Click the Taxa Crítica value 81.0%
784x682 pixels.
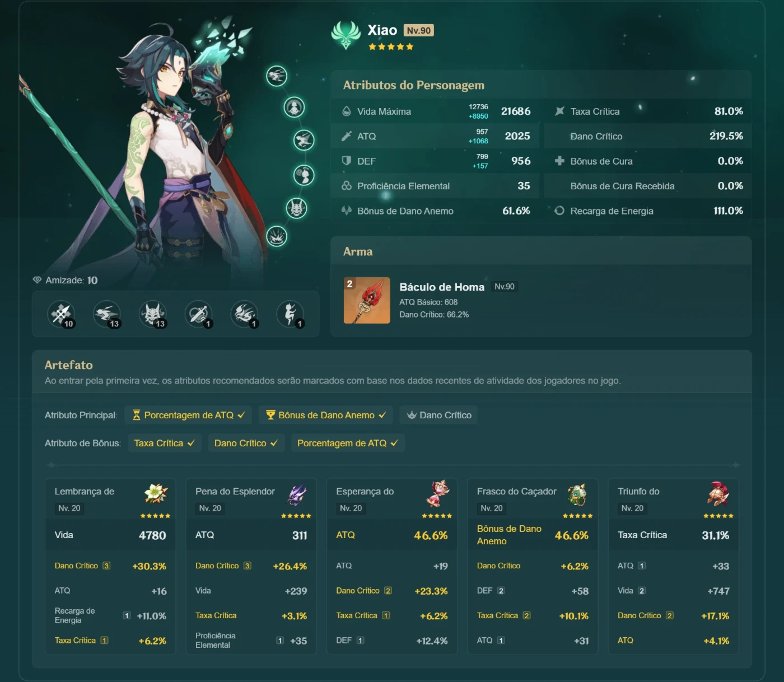click(x=729, y=111)
